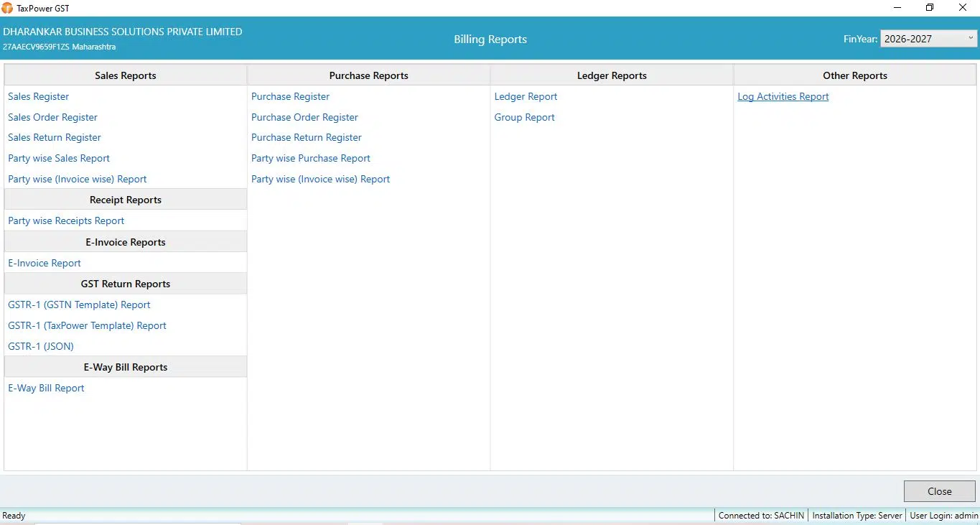
Task: Open GSTR-1 (GSTN Template) Report
Action: pos(79,305)
